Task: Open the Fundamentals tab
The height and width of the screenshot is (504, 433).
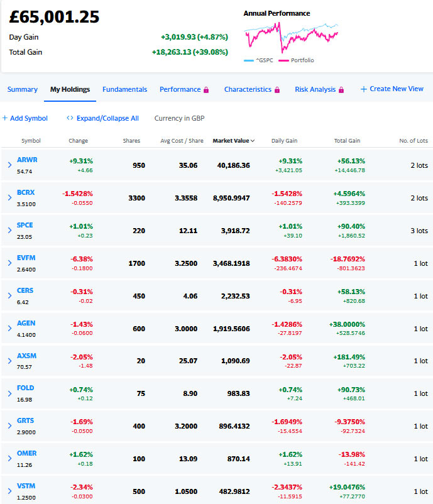Action: pyautogui.click(x=124, y=89)
